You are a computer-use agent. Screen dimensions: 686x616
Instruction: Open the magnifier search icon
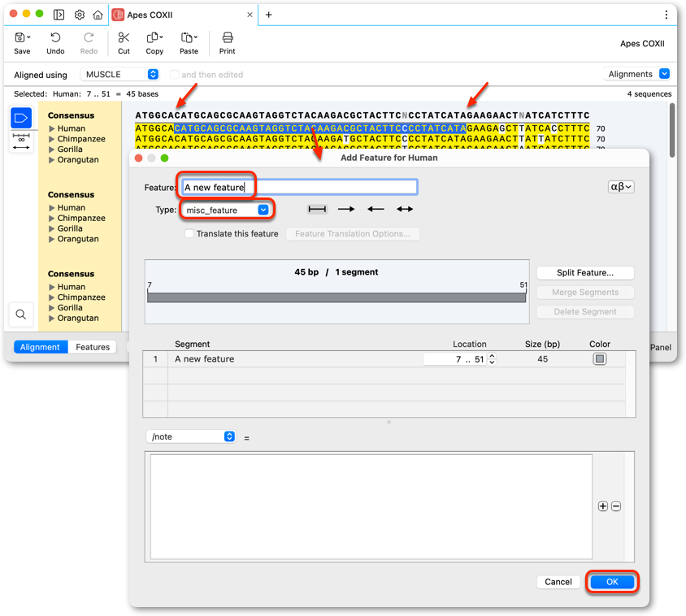(21, 315)
